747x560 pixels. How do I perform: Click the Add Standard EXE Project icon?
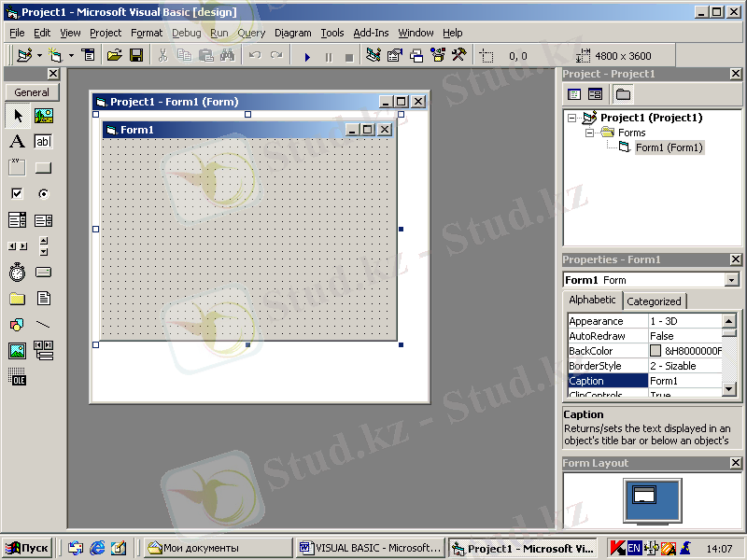(x=24, y=56)
